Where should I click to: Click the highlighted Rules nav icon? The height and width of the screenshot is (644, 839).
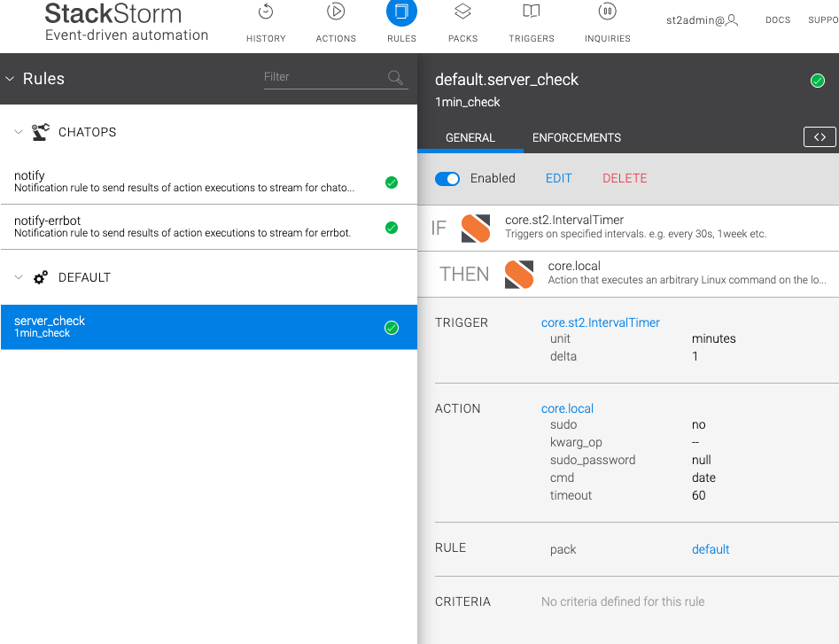point(402,12)
